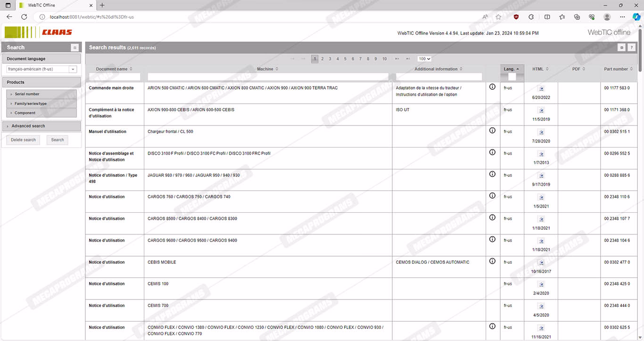The height and width of the screenshot is (341, 644).
Task: Click the Machine column filter field
Action: [268, 76]
